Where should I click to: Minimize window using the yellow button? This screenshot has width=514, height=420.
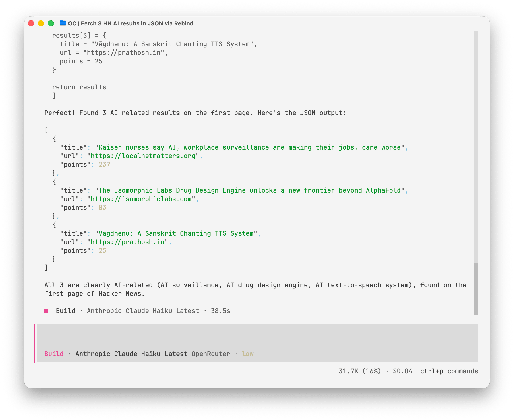41,23
